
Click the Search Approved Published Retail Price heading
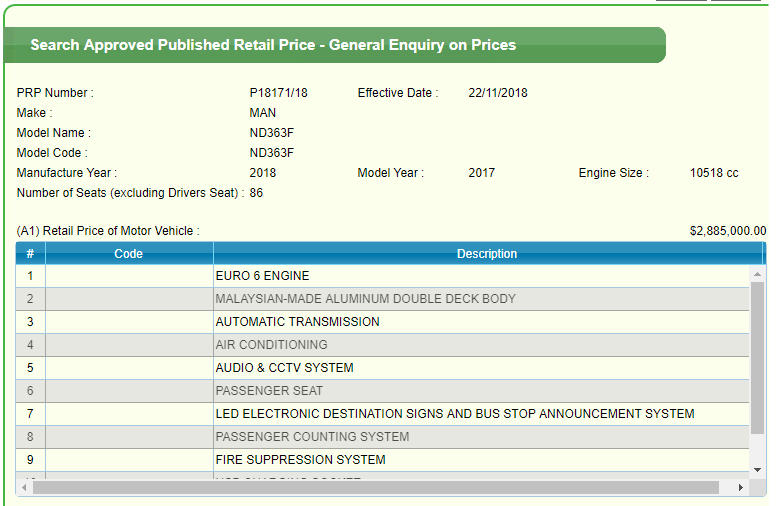273,45
